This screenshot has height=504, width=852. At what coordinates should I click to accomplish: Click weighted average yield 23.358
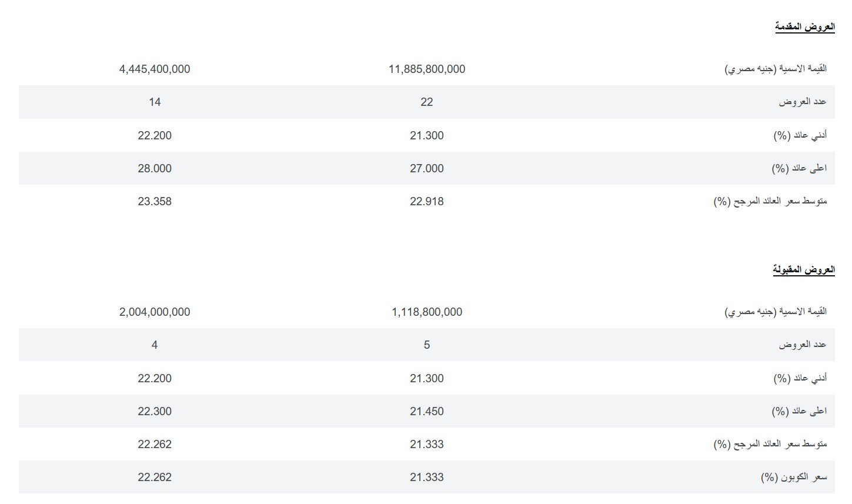click(155, 201)
